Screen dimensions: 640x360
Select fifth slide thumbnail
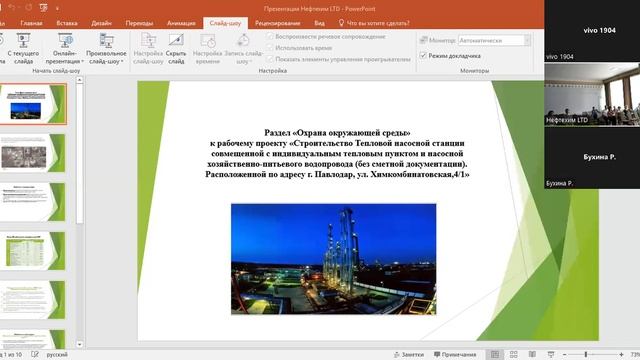coord(33,300)
